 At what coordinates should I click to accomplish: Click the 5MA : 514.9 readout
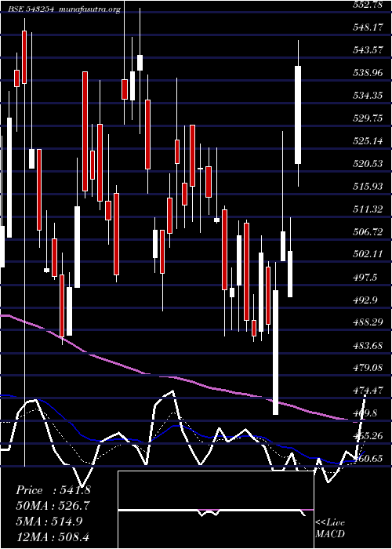(x=49, y=522)
